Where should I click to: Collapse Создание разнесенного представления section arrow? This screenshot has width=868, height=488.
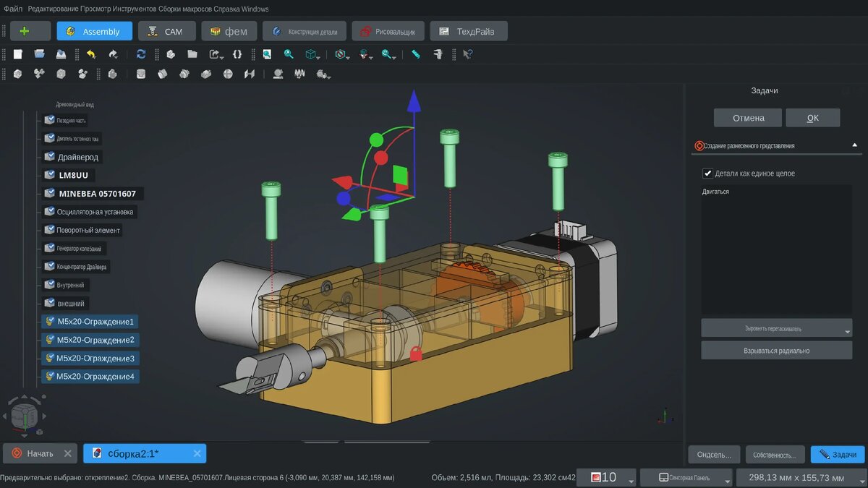[854, 145]
